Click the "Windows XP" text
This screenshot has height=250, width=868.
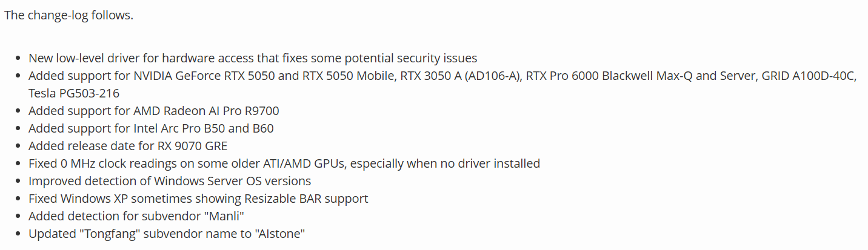point(91,199)
